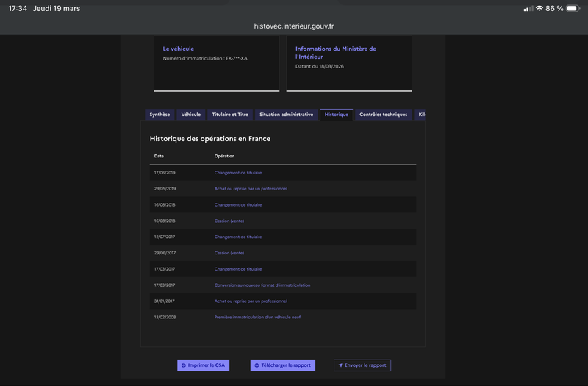Tap the histovec.interieur.gouv.fr address bar

(294, 25)
